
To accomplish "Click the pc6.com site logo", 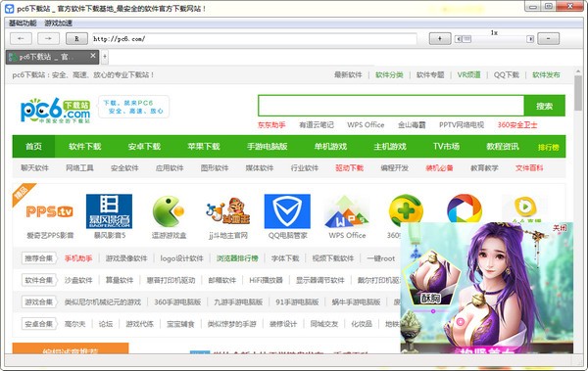I will point(56,110).
